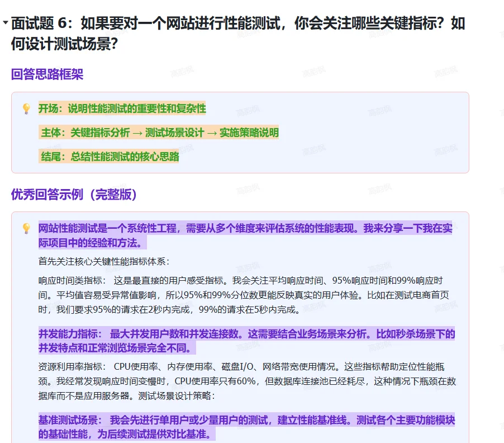Click the 回答思路框架 purple heading
Viewport: 504px width, 443px height.
pyautogui.click(x=46, y=74)
